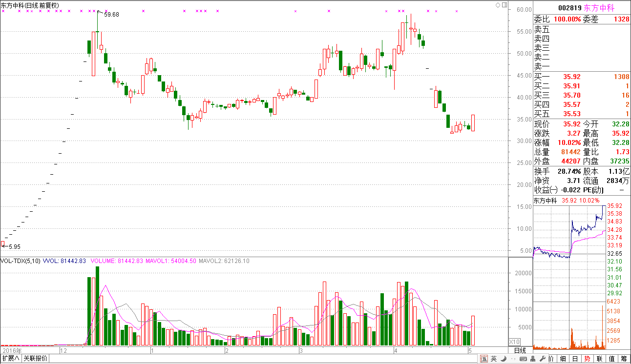Click the intraday mini chart header 东方中科

coord(546,201)
